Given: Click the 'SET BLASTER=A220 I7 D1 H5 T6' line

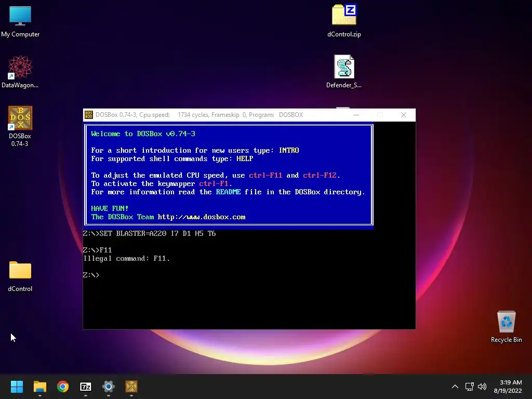Looking at the screenshot, I should [x=149, y=233].
